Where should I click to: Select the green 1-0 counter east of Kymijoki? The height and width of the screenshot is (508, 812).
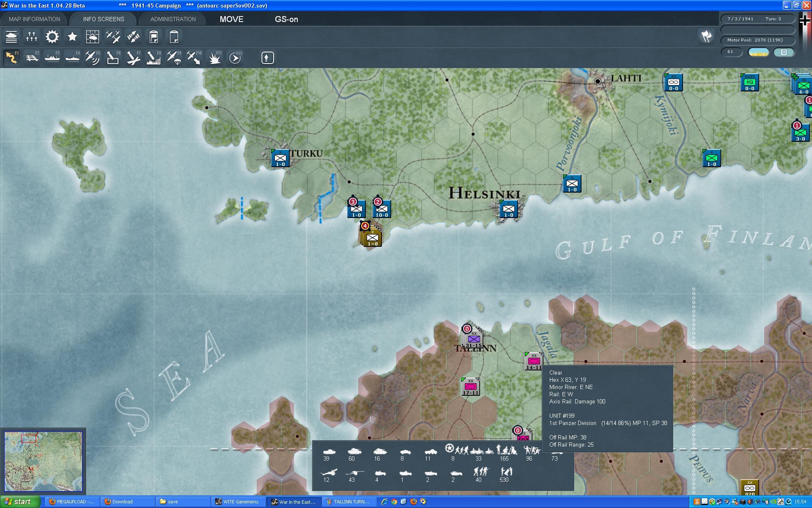point(711,158)
